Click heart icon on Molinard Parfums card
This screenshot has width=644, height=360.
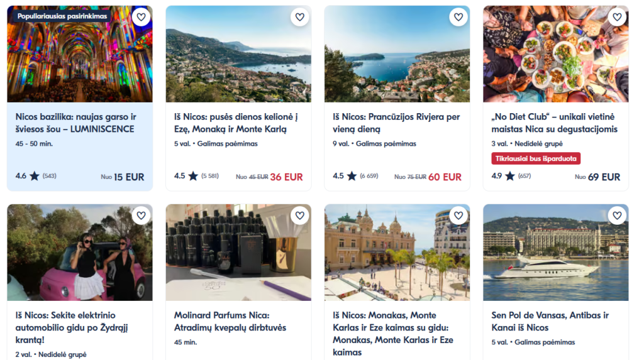click(299, 215)
